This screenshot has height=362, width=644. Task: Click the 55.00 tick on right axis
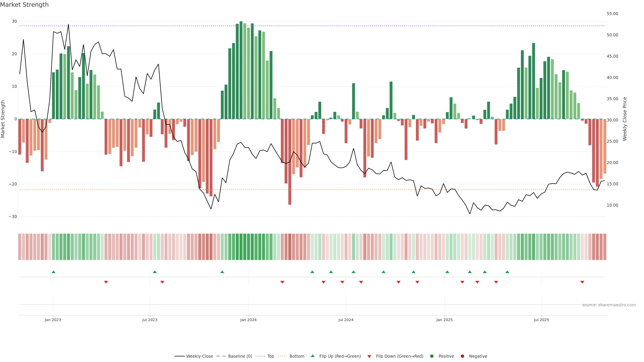(x=612, y=14)
